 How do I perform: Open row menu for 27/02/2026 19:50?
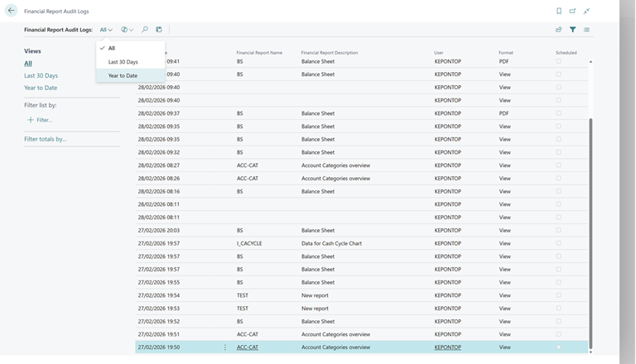tap(225, 347)
